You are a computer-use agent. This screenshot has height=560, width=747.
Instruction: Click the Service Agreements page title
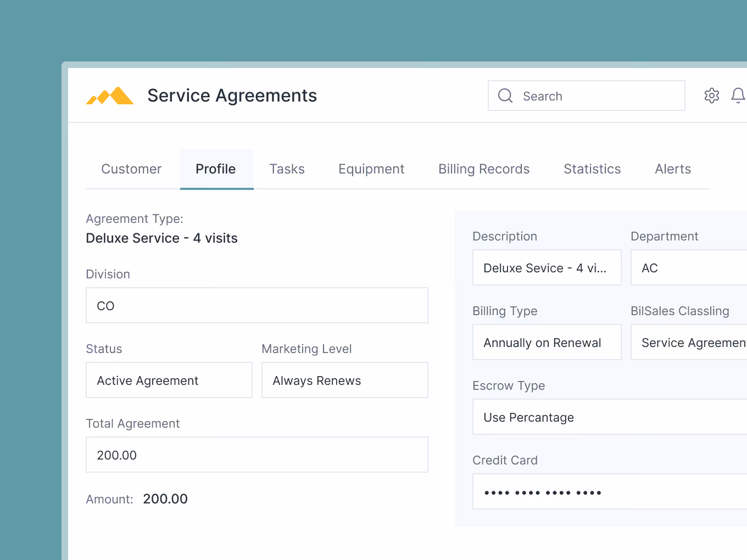coord(232,96)
